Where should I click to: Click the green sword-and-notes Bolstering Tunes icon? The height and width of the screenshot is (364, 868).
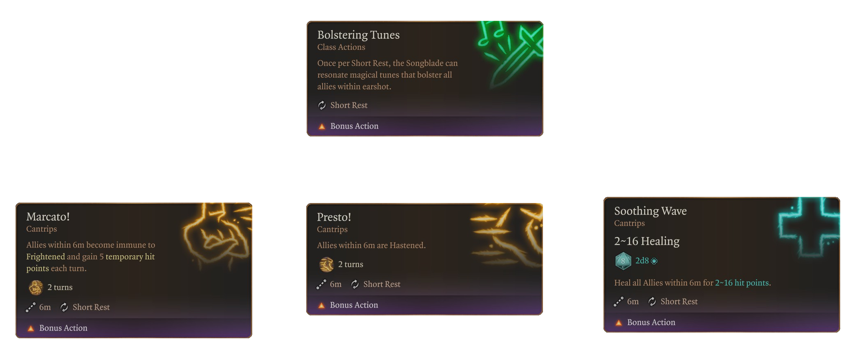coord(511,52)
